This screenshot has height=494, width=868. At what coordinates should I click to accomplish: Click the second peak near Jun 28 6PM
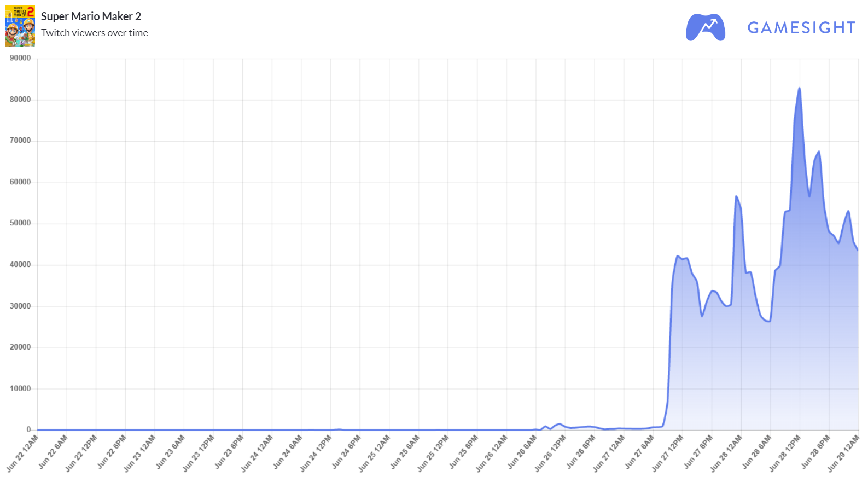point(819,152)
